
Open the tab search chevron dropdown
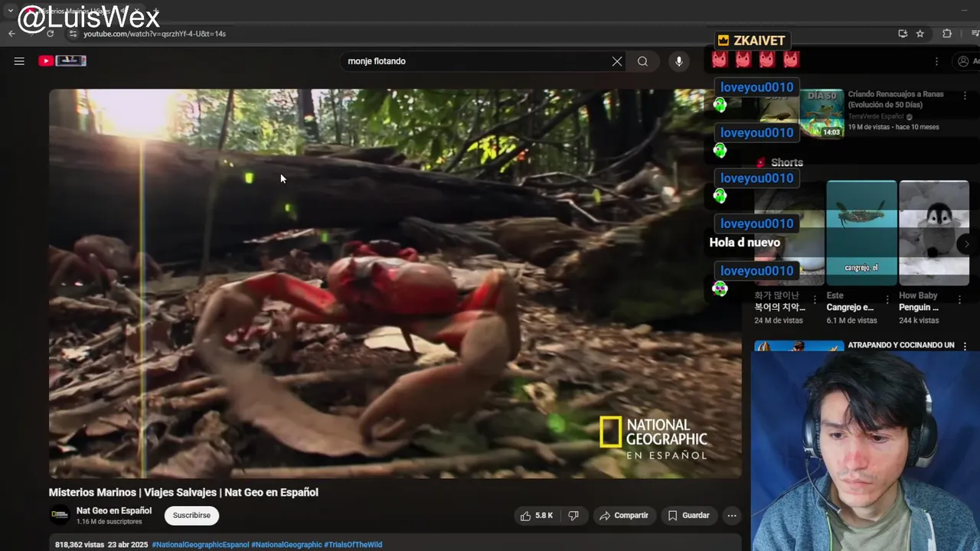click(10, 11)
